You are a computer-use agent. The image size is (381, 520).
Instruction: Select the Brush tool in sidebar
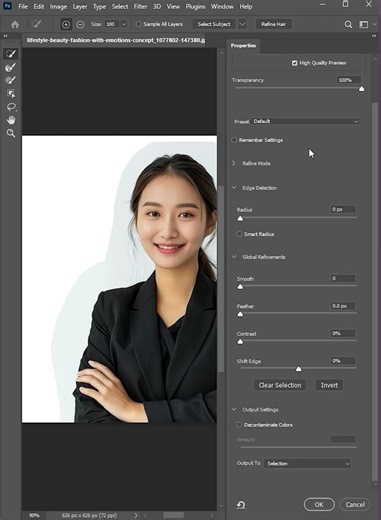click(11, 80)
